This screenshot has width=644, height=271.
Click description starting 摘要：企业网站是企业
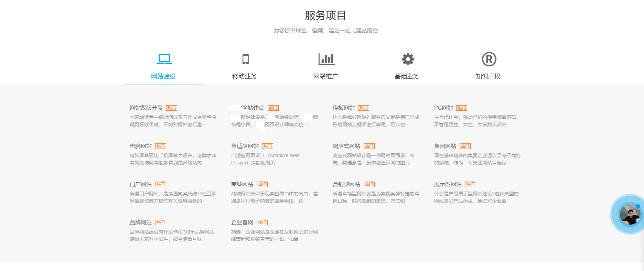click(x=275, y=236)
